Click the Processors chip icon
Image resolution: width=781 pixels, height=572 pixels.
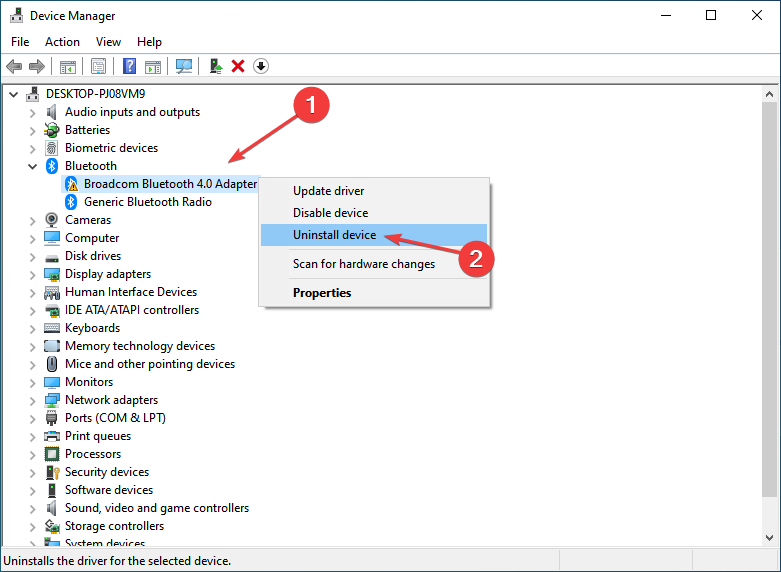pyautogui.click(x=52, y=454)
